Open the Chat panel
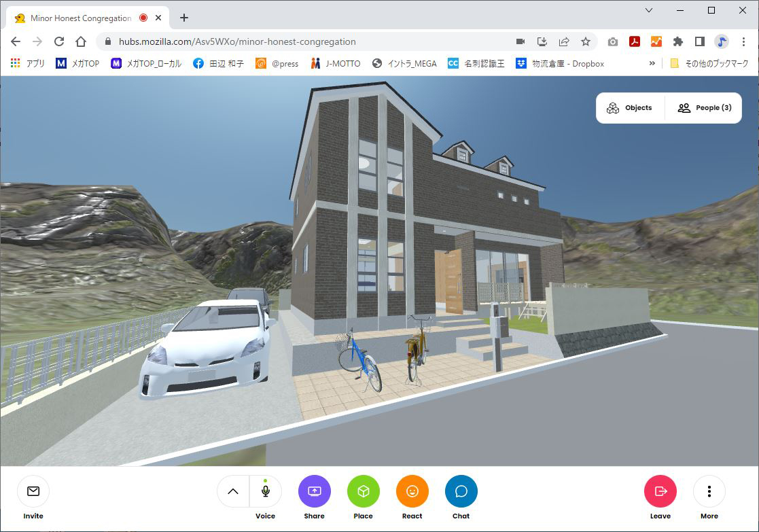The height and width of the screenshot is (532, 759). [461, 491]
